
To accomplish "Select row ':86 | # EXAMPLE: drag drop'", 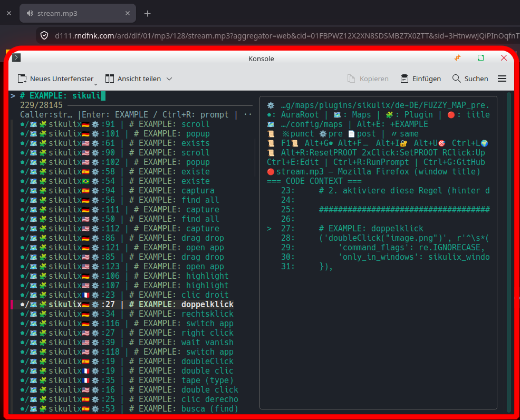I will click(x=122, y=238).
